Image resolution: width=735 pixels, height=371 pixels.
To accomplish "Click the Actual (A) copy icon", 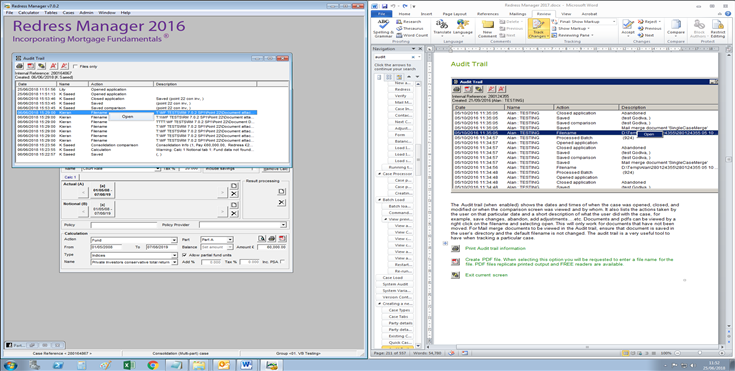I will 234,186.
